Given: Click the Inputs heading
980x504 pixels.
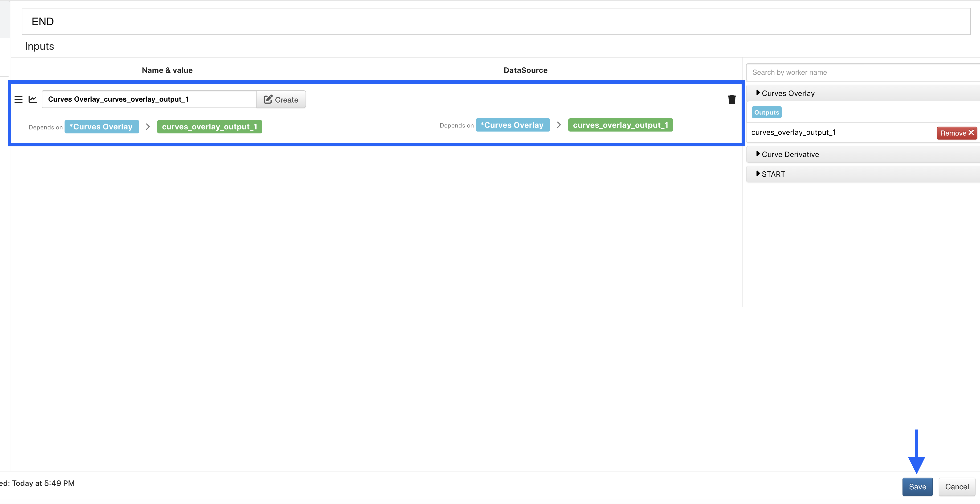Looking at the screenshot, I should [40, 46].
